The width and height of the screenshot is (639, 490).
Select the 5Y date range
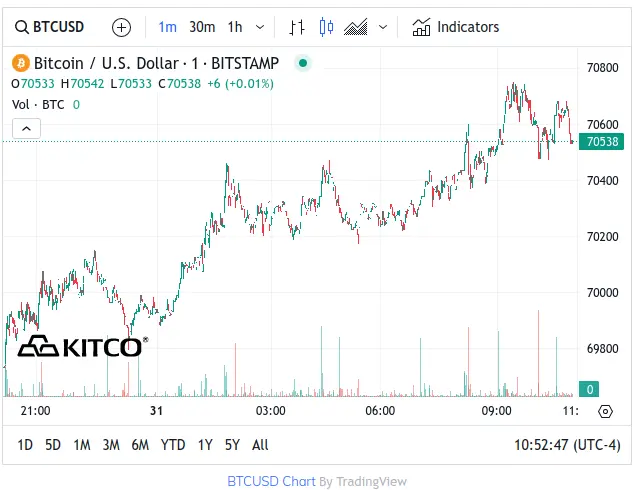[x=232, y=445]
